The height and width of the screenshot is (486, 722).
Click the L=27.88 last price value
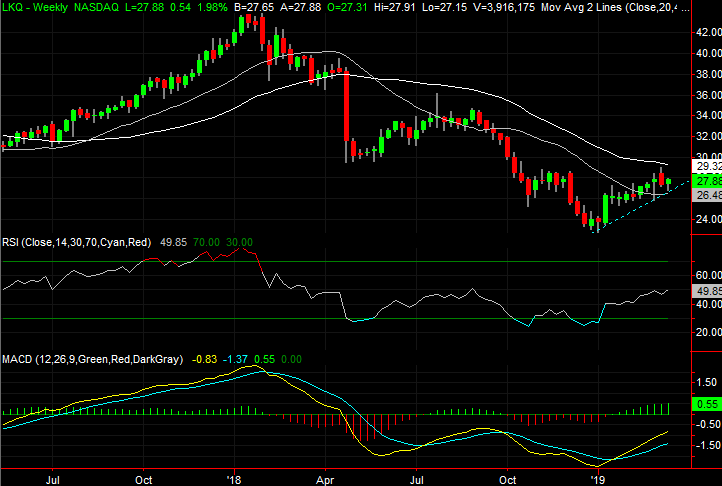[146, 7]
